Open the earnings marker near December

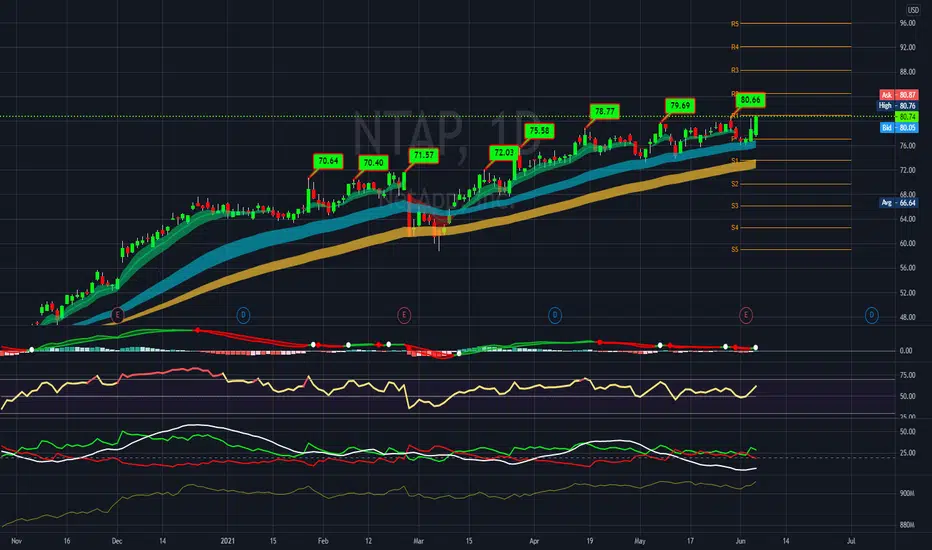coord(118,315)
